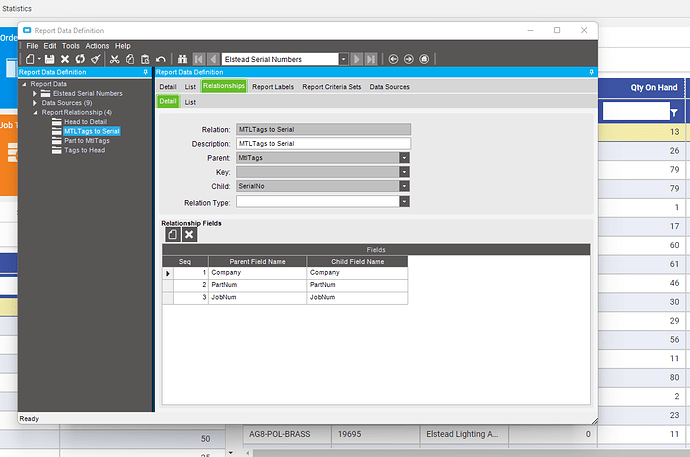This screenshot has width=690, height=457.
Task: Open the Report Criteria Sets tab
Action: pyautogui.click(x=332, y=87)
